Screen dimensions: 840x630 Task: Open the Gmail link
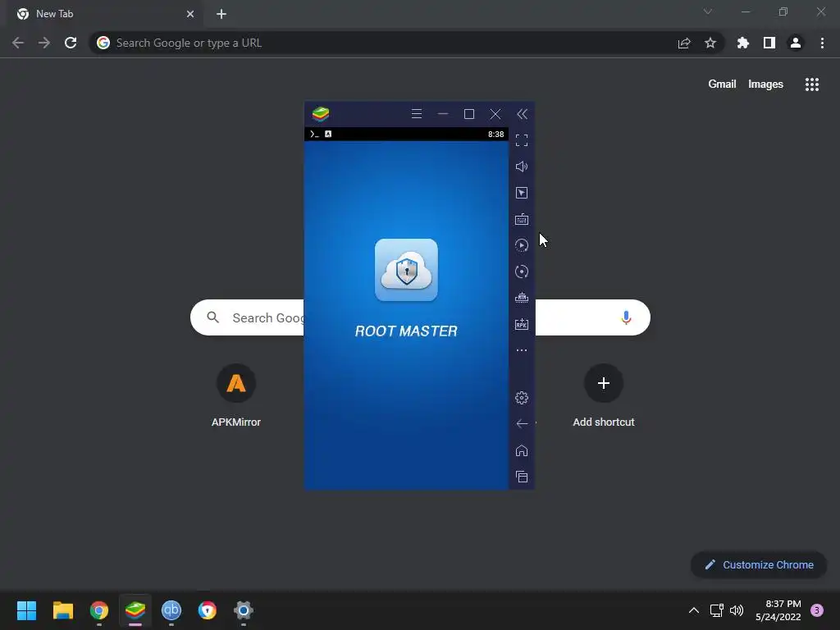click(722, 84)
